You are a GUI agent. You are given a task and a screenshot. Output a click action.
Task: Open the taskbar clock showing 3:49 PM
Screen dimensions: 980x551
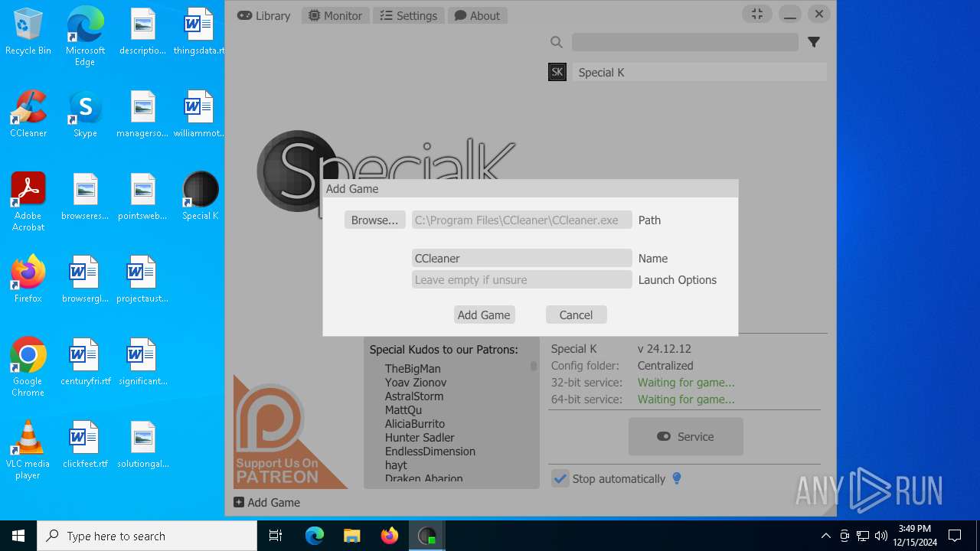[915, 536]
